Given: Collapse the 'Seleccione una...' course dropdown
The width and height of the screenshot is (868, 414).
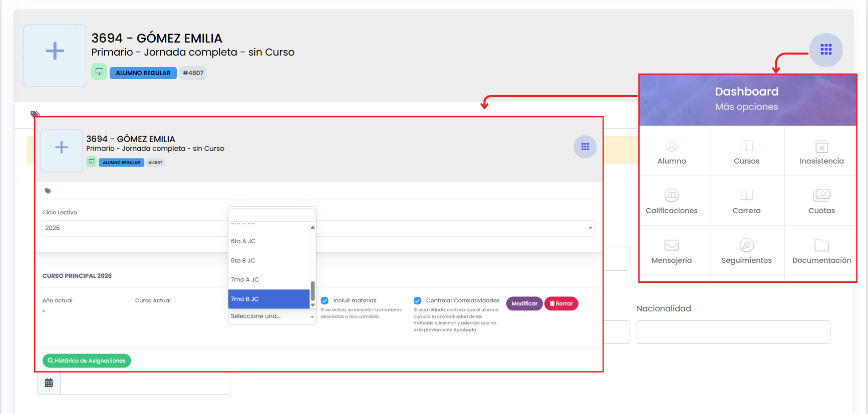Looking at the screenshot, I should click(x=272, y=316).
